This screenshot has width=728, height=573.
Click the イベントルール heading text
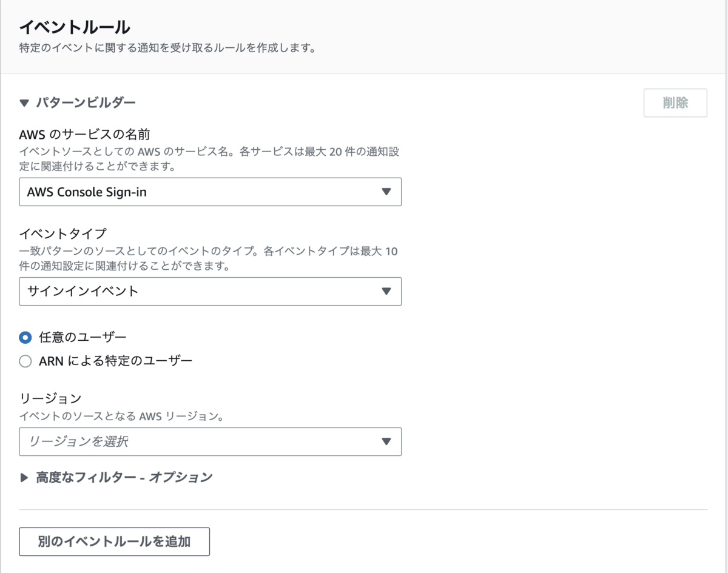tap(75, 27)
